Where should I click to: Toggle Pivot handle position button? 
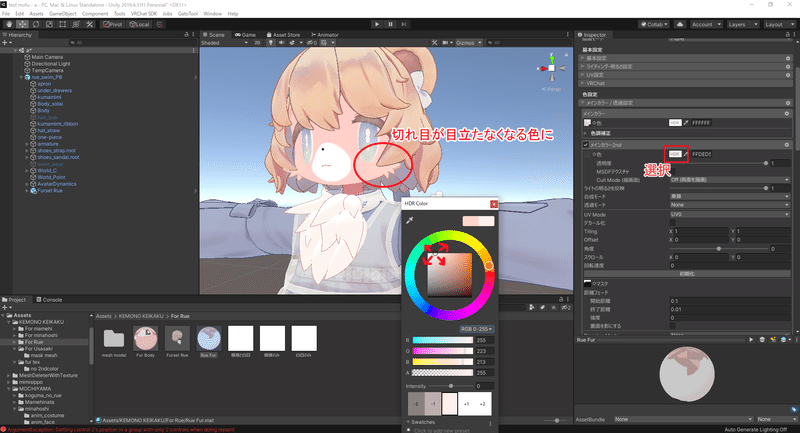[x=112, y=24]
